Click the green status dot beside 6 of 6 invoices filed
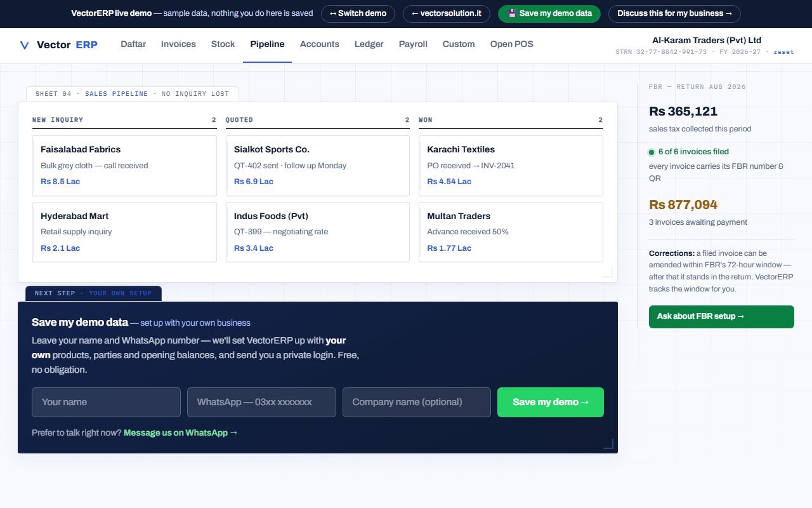Image resolution: width=812 pixels, height=508 pixels. pos(652,152)
